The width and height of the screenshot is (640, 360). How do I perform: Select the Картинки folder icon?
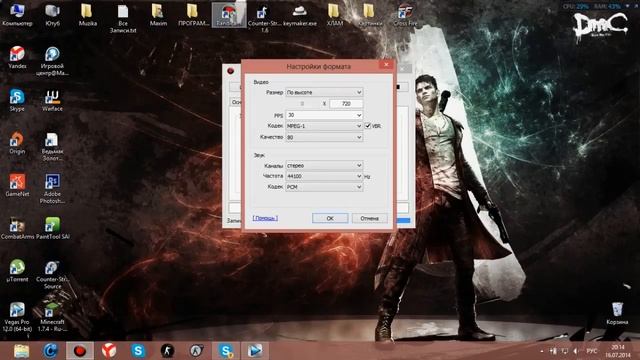click(x=369, y=15)
